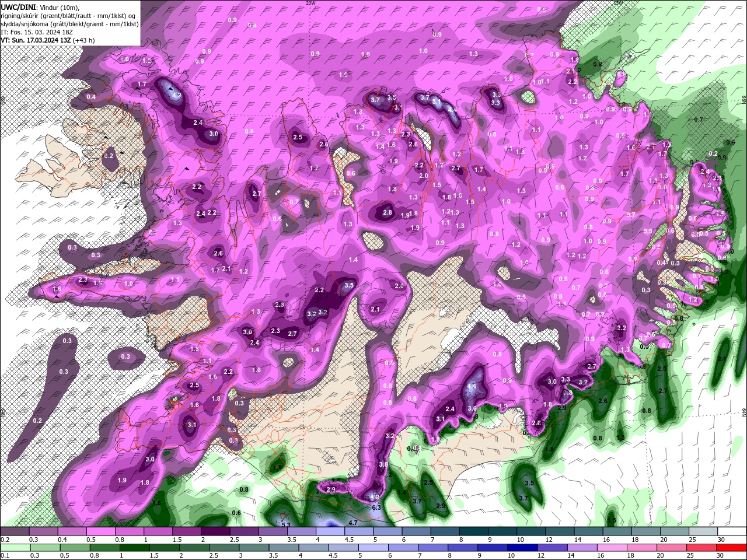747x560 pixels.
Task: Click the '0.1' label on the lower scale
Action: coord(5,556)
